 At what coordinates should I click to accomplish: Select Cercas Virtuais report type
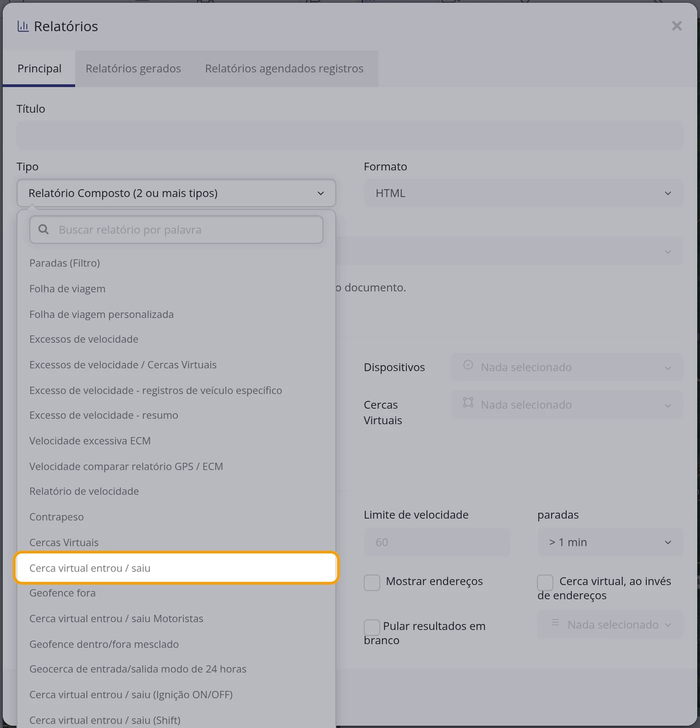tap(176, 542)
